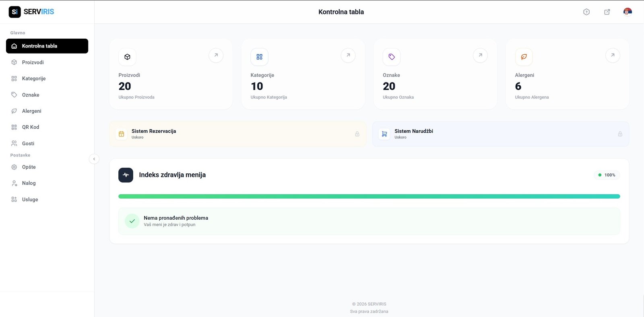644x317 pixels.
Task: Open Kategorije card arrow link
Action: pos(348,56)
